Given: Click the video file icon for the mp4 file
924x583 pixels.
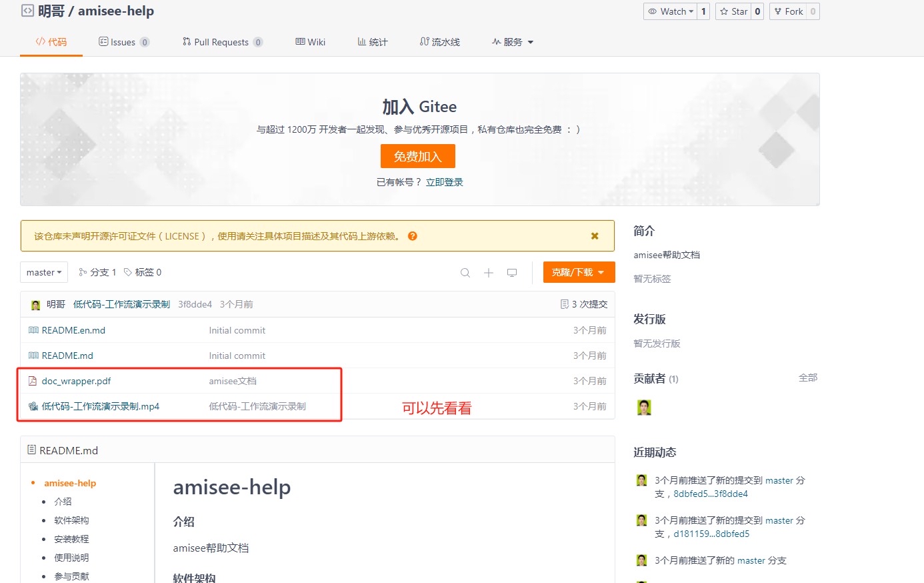Looking at the screenshot, I should [x=33, y=406].
